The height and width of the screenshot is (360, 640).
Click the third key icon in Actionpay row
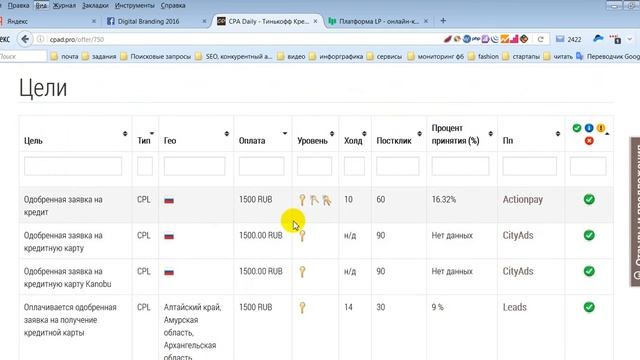click(327, 200)
